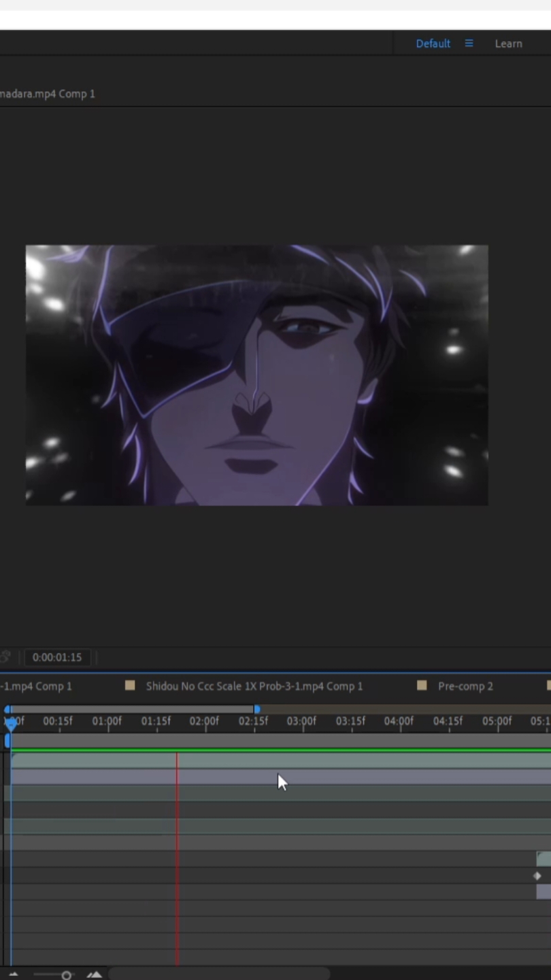Screen dimensions: 551x980
Task: Click the 0:00:01:15 preview time field
Action: [x=57, y=658]
